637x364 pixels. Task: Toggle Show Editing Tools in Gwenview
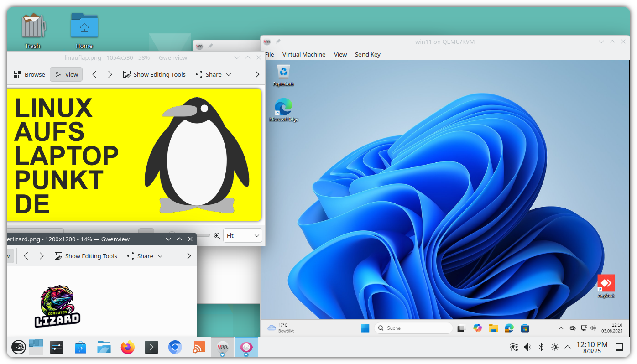[154, 74]
